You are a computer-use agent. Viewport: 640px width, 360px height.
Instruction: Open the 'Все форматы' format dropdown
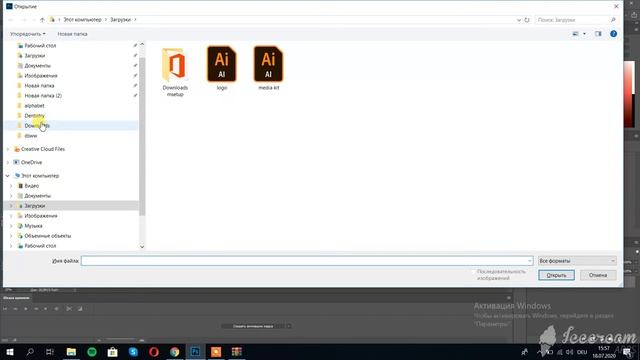tap(577, 261)
